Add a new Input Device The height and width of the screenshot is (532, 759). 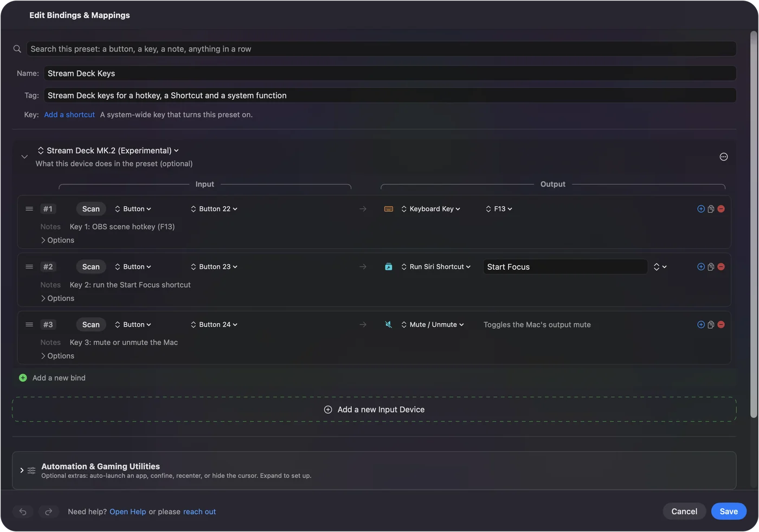click(374, 409)
